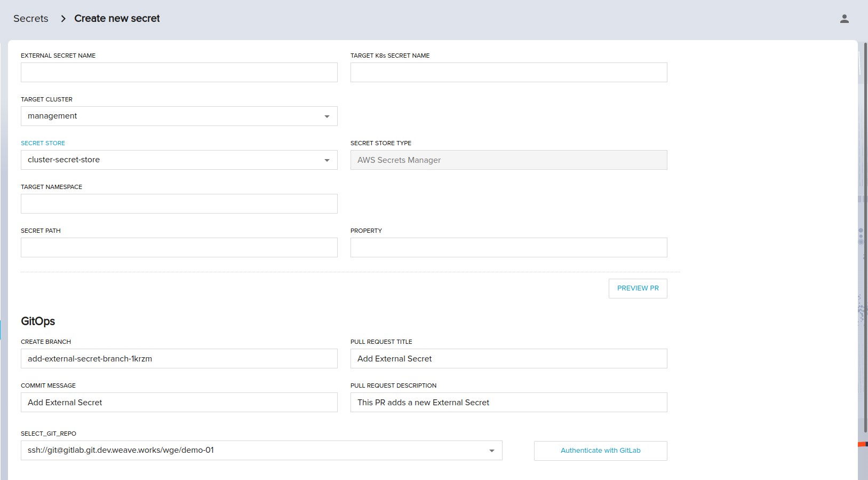Click the GitOps section heading
This screenshot has width=868, height=480.
click(38, 321)
